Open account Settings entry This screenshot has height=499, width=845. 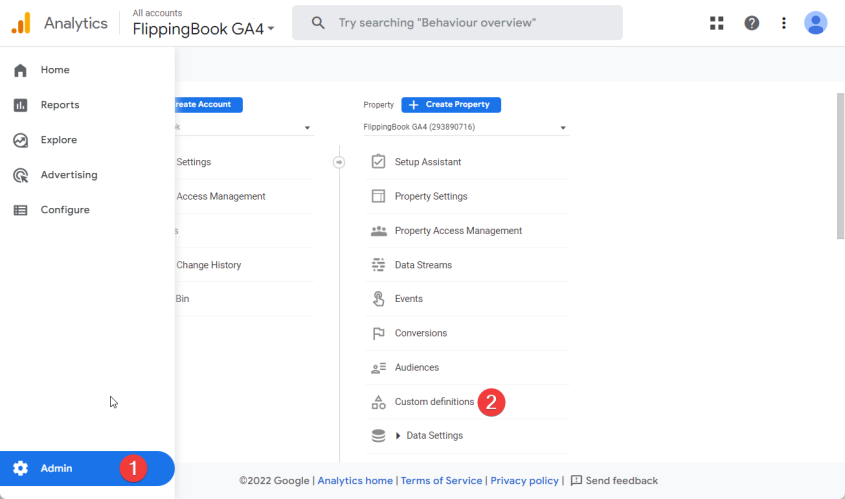[193, 162]
